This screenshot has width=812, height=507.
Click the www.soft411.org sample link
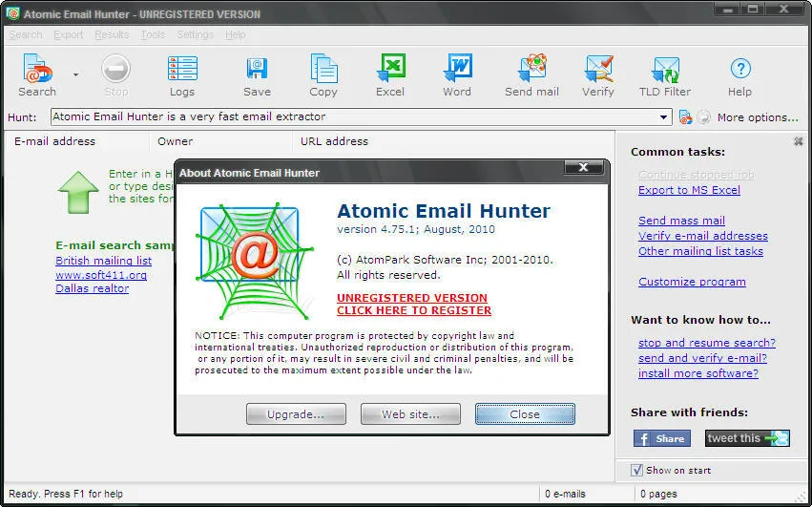tap(101, 275)
